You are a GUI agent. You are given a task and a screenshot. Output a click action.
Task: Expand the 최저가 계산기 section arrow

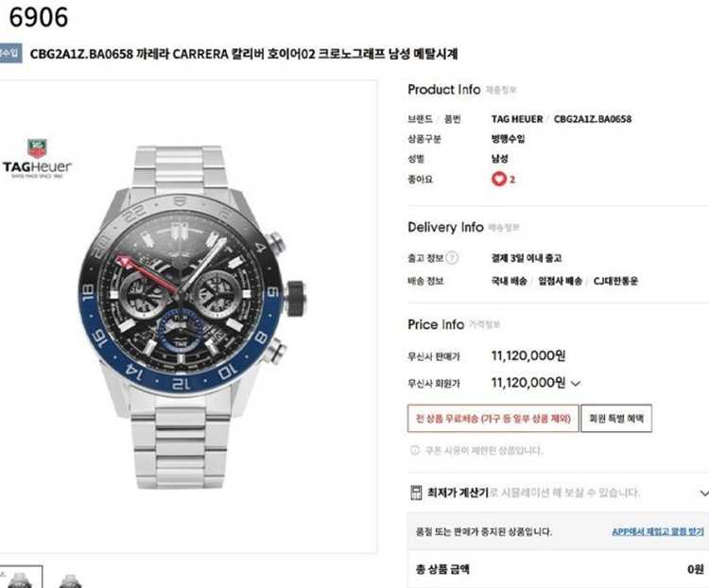(x=703, y=493)
